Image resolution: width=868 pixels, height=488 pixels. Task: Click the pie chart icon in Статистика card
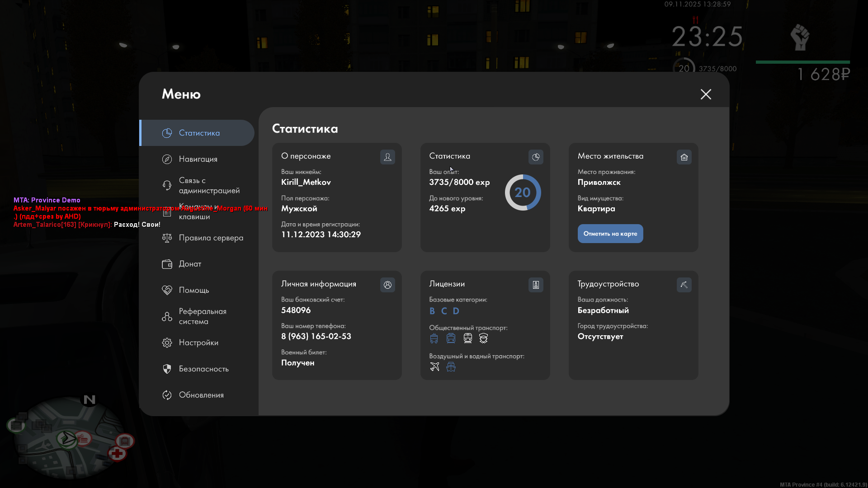click(536, 157)
